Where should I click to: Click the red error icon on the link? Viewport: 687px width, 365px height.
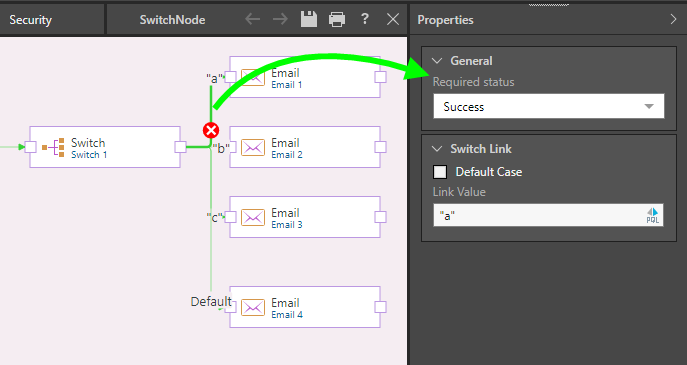point(211,131)
